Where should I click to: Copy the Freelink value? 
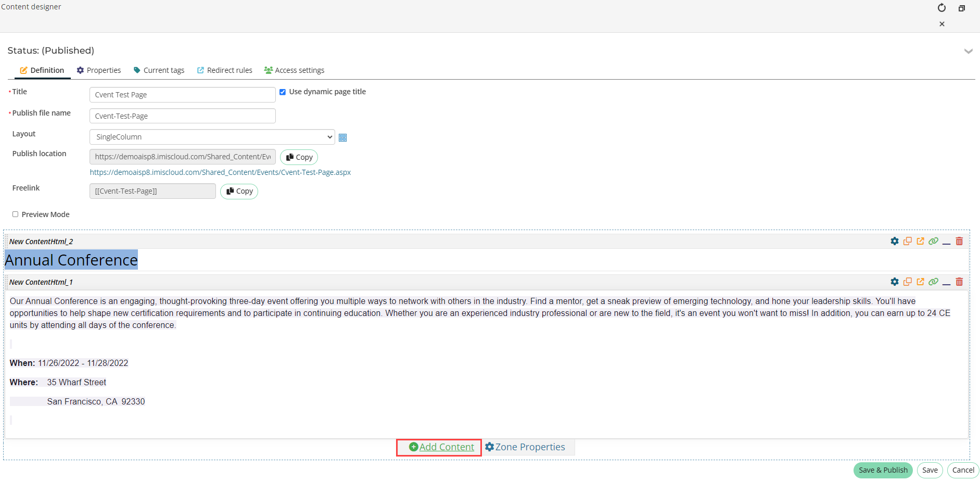pyautogui.click(x=239, y=192)
